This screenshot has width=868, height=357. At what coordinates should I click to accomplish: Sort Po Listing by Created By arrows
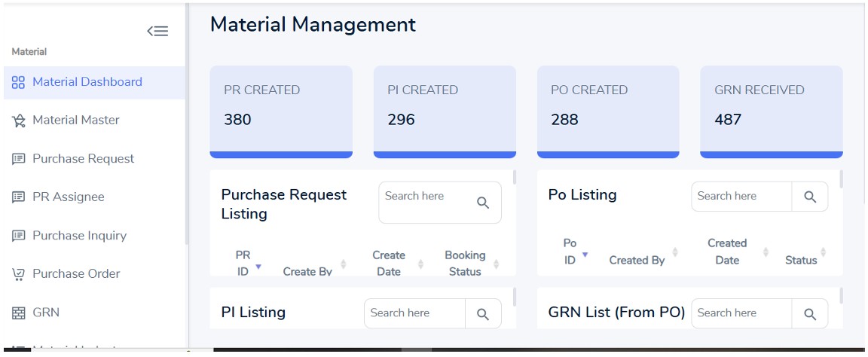675,252
